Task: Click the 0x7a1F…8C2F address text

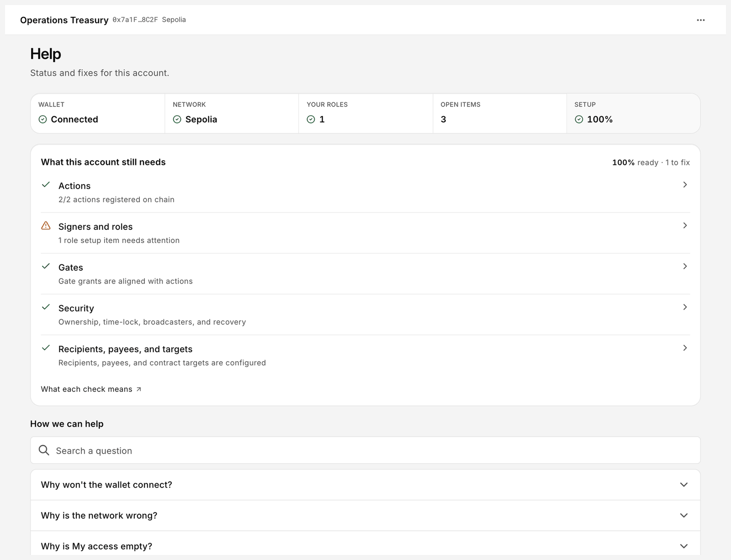Action: 135,20
